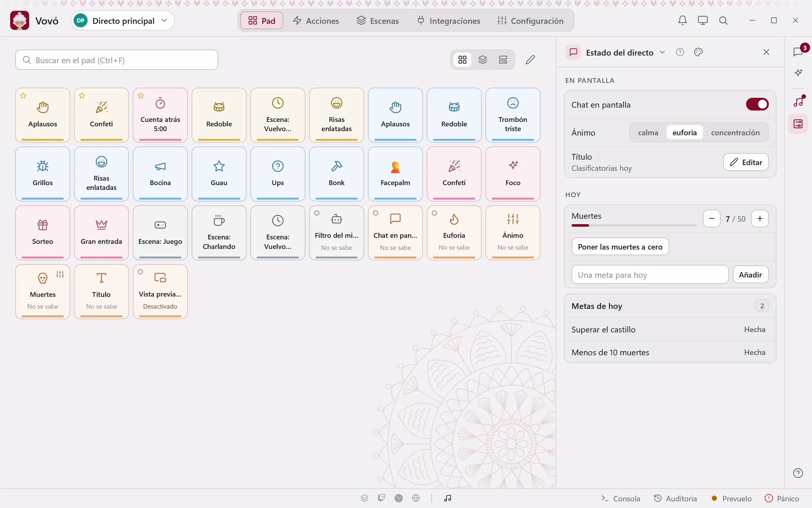Click the sparkle icon in right sidebar
The height and width of the screenshot is (508, 812).
798,73
